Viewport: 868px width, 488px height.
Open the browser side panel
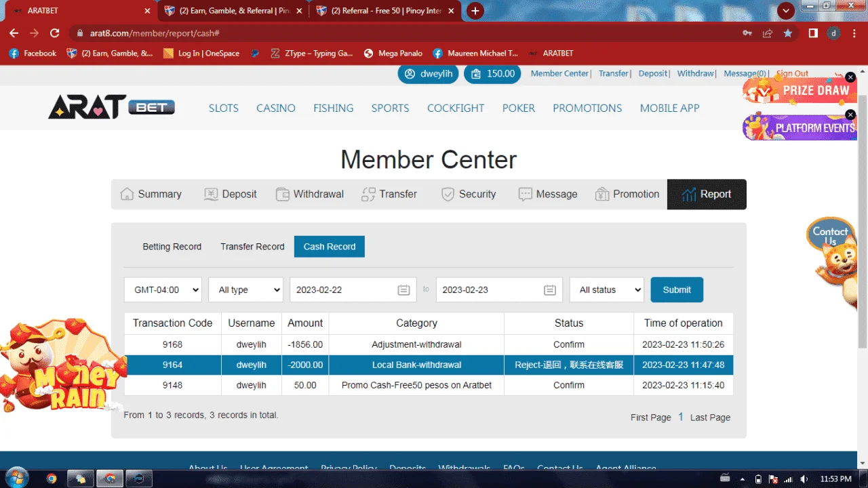(x=813, y=33)
